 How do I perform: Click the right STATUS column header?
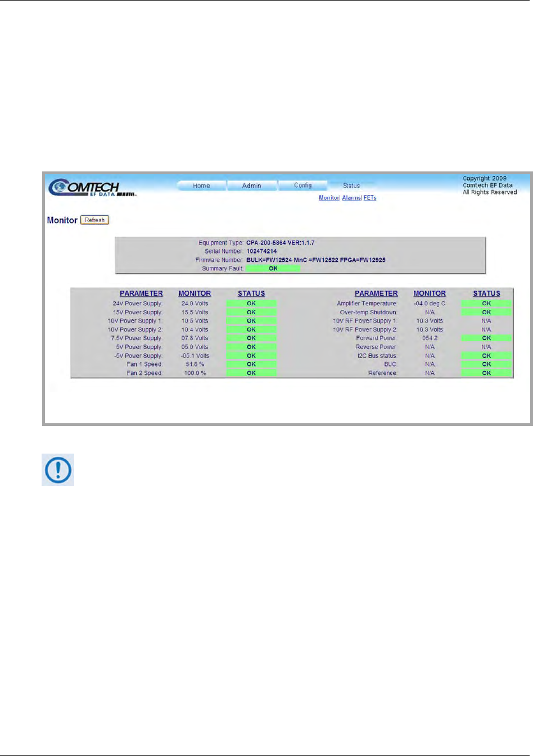coord(486,293)
